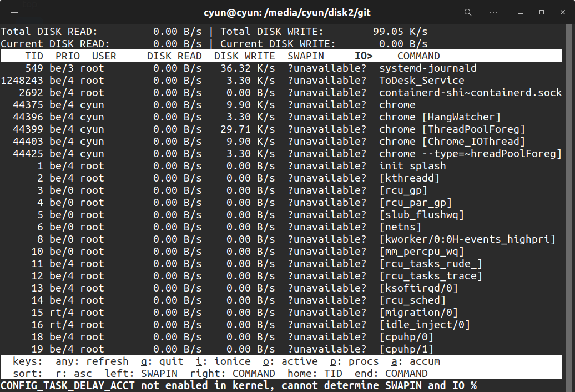Click the 'end: COMMAND' sort hint
Image resolution: width=575 pixels, height=392 pixels.
[391, 374]
